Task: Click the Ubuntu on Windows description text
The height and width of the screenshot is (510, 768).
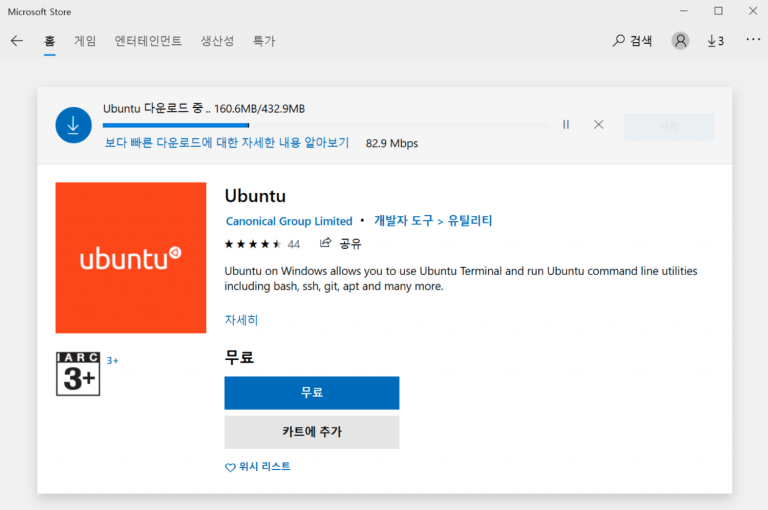Action: point(461,278)
